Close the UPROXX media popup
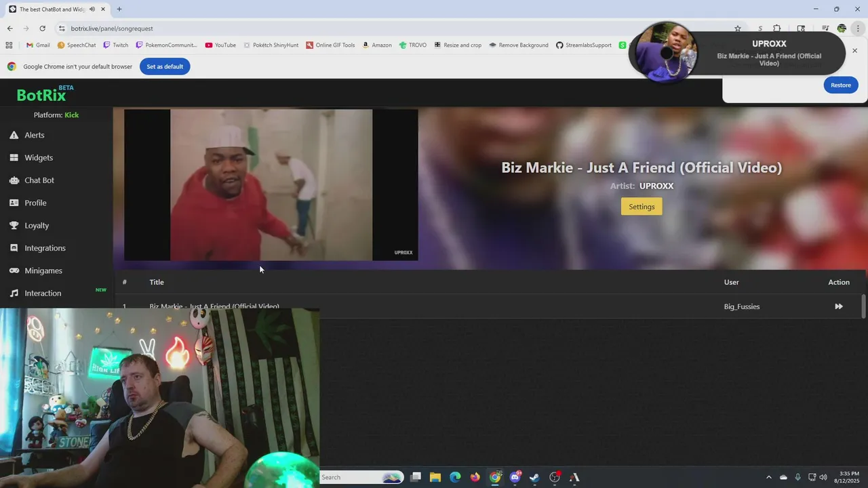The image size is (868, 488). [854, 51]
